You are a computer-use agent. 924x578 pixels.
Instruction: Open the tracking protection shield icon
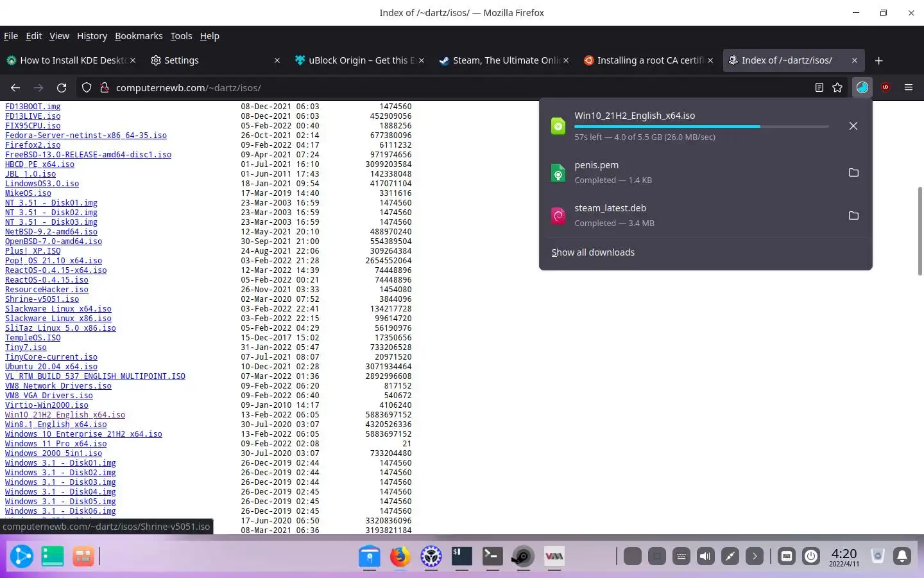pos(87,87)
